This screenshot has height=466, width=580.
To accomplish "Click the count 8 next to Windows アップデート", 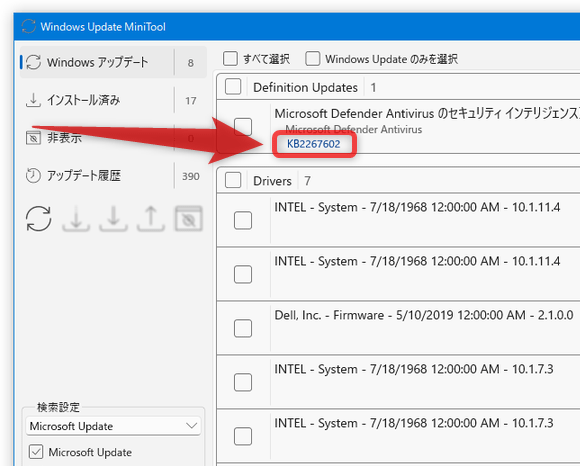I will [x=190, y=63].
